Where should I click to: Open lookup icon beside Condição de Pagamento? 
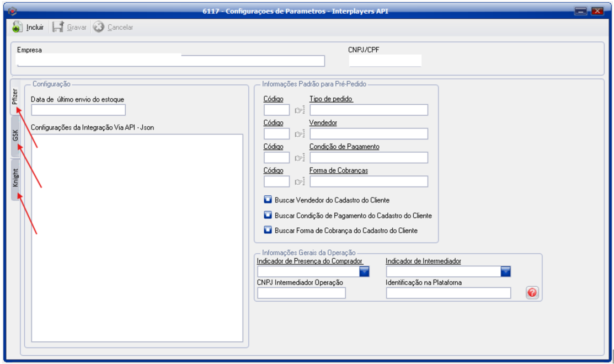pyautogui.click(x=300, y=158)
